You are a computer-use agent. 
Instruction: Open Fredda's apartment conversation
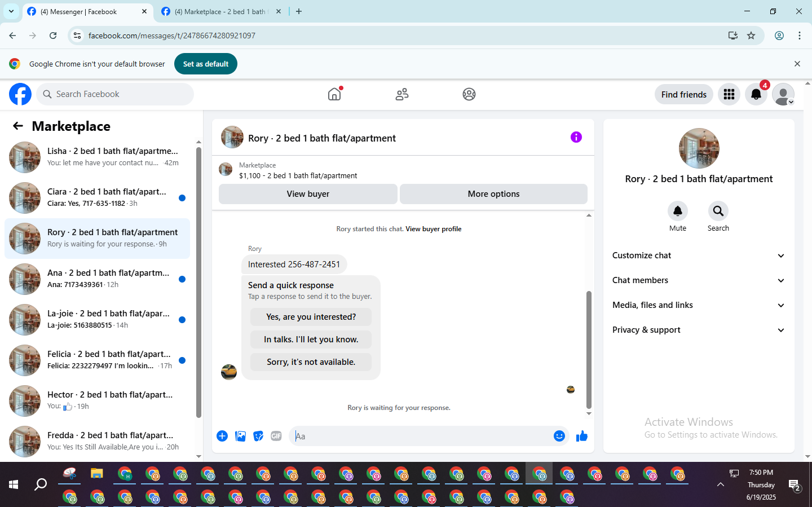click(97, 442)
